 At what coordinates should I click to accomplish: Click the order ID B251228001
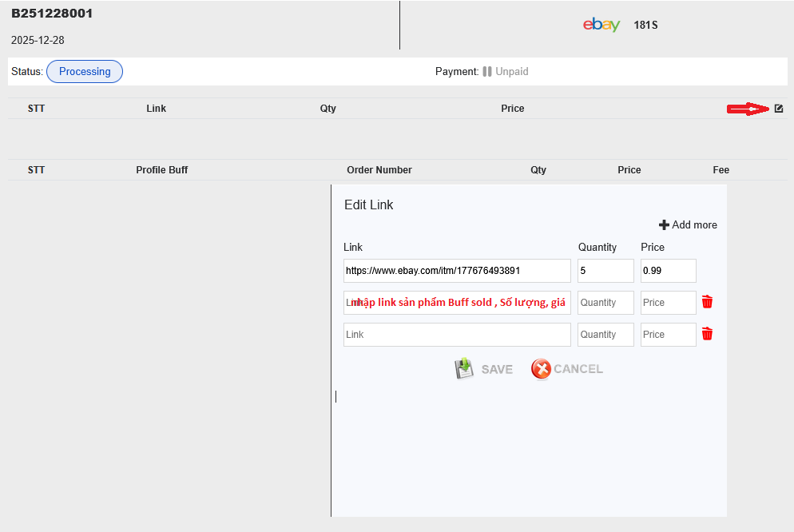click(52, 14)
